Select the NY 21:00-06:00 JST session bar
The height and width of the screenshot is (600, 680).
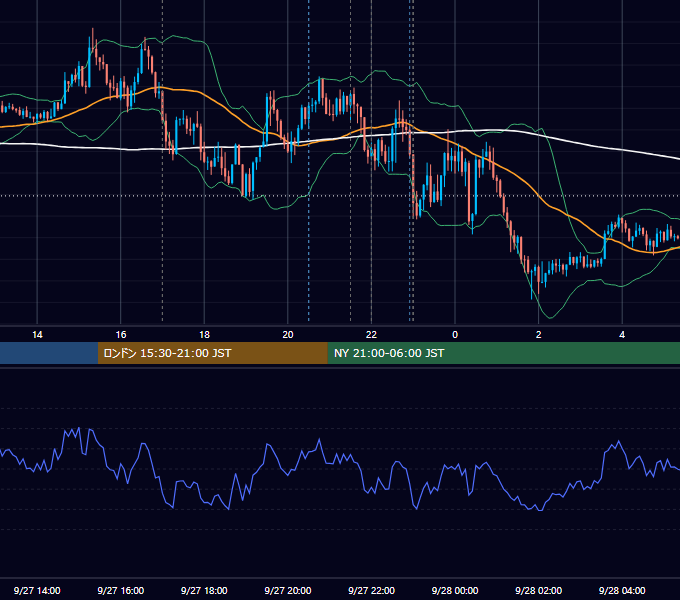point(503,353)
